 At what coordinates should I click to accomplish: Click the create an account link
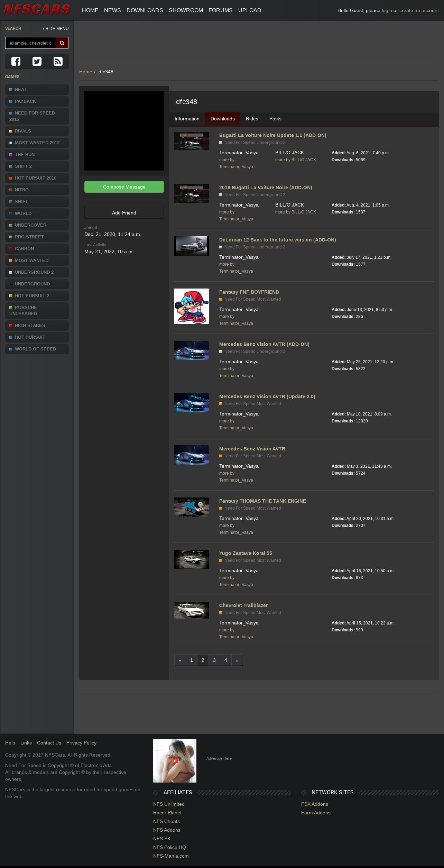point(419,10)
